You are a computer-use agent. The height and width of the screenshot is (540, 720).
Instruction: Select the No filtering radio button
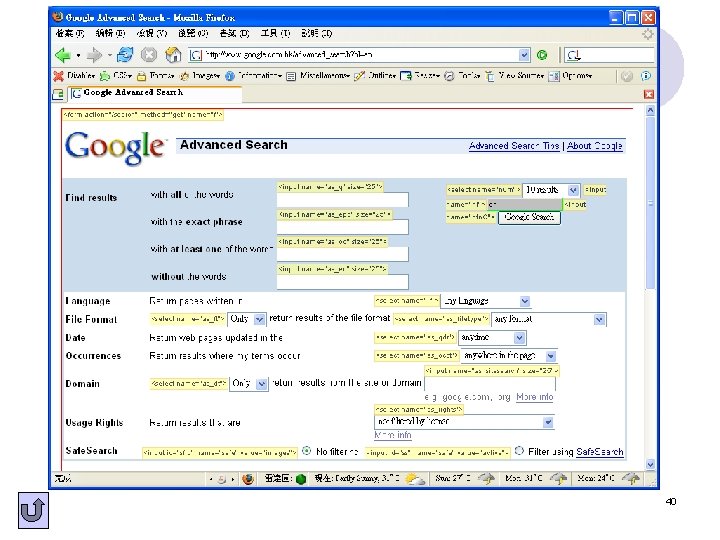307,451
